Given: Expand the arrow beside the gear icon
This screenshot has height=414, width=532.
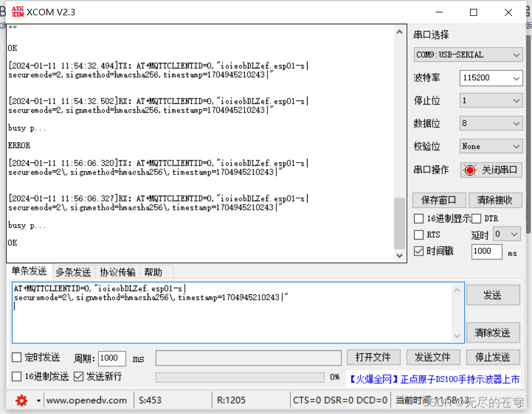Looking at the screenshot, I should tap(38, 401).
